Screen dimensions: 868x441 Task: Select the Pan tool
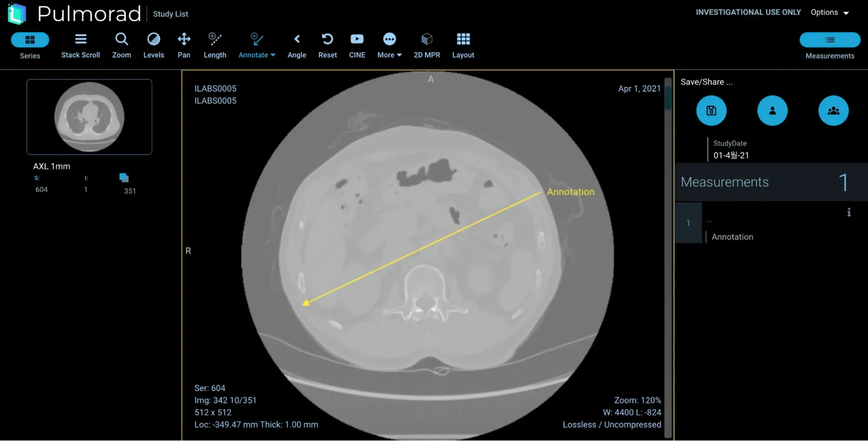click(184, 45)
